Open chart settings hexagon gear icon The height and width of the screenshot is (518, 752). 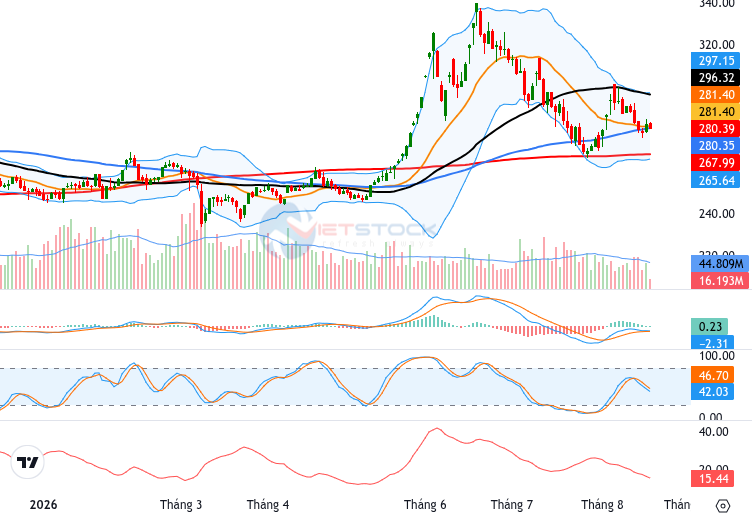[x=722, y=506]
